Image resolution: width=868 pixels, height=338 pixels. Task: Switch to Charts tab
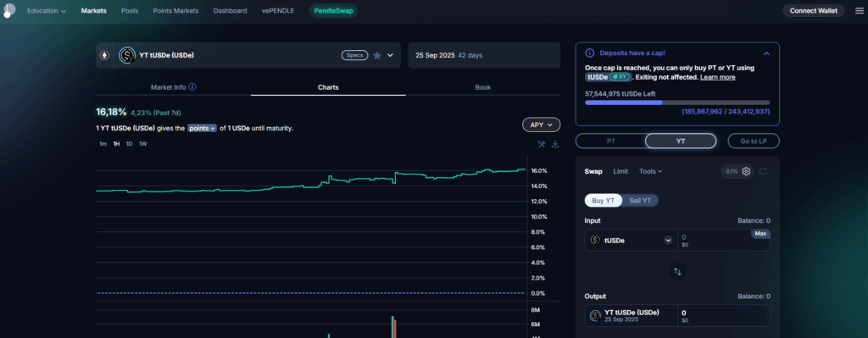point(328,87)
